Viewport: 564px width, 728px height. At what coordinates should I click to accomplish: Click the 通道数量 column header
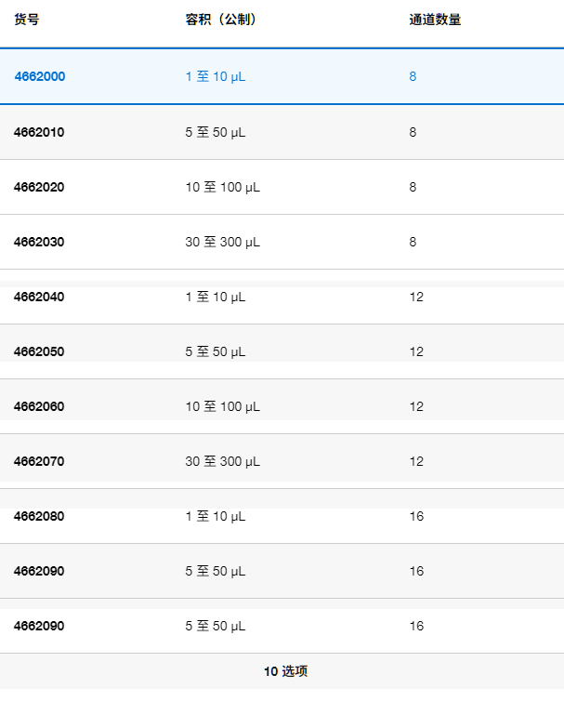435,20
